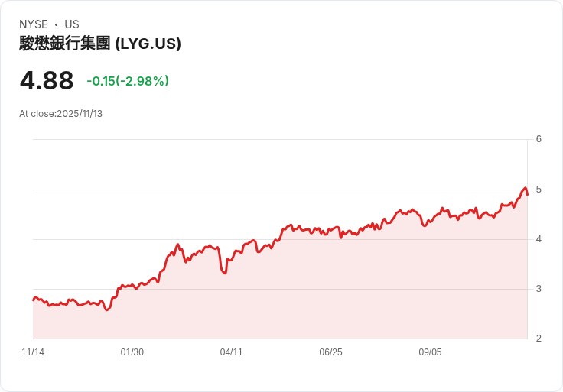Select the 04/11 date on the time axis
The width and height of the screenshot is (563, 392).
coord(231,352)
